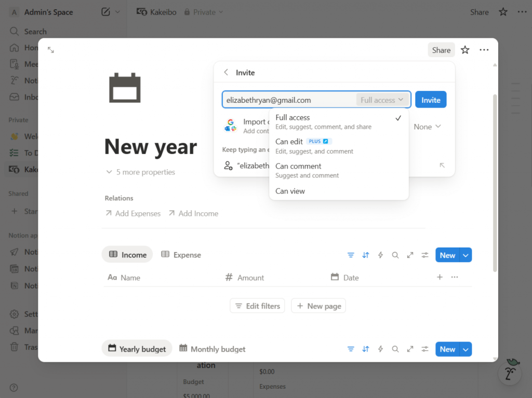Image resolution: width=532 pixels, height=398 pixels.
Task: Expand Yearly budget database to full page
Action: point(410,349)
